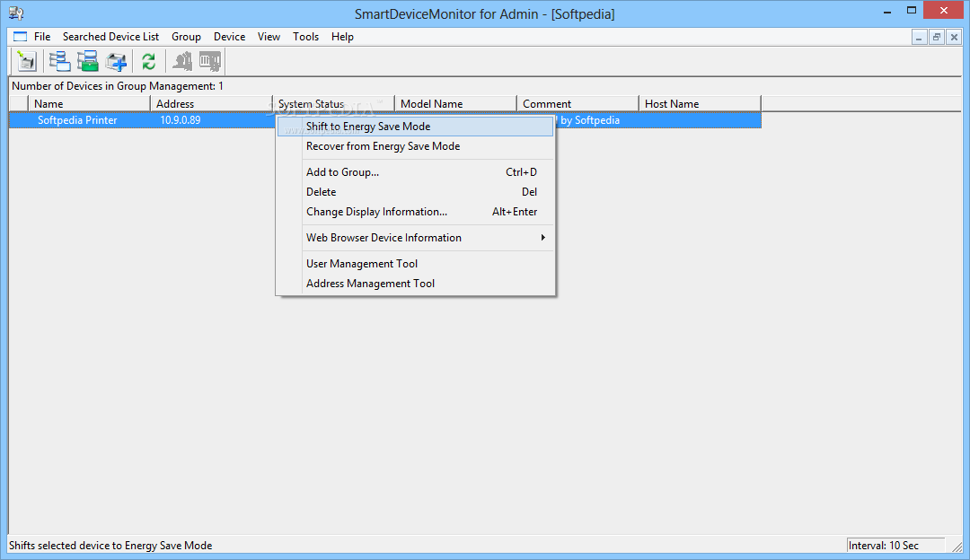Sort by the Comment column header
The height and width of the screenshot is (560, 970).
[578, 104]
